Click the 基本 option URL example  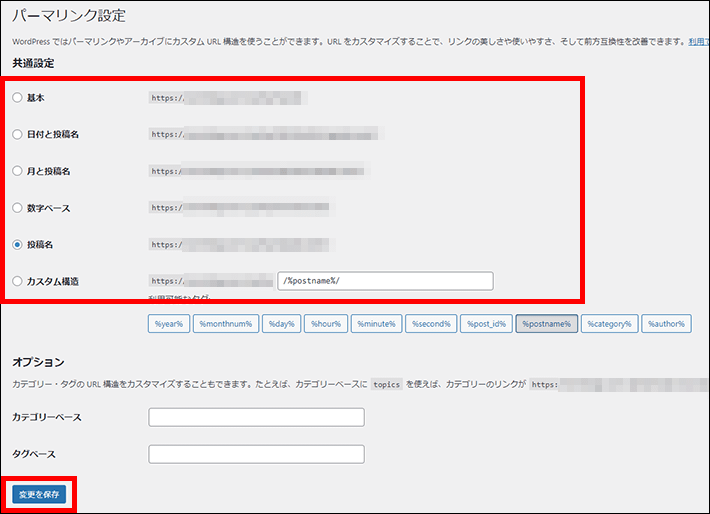click(228, 98)
